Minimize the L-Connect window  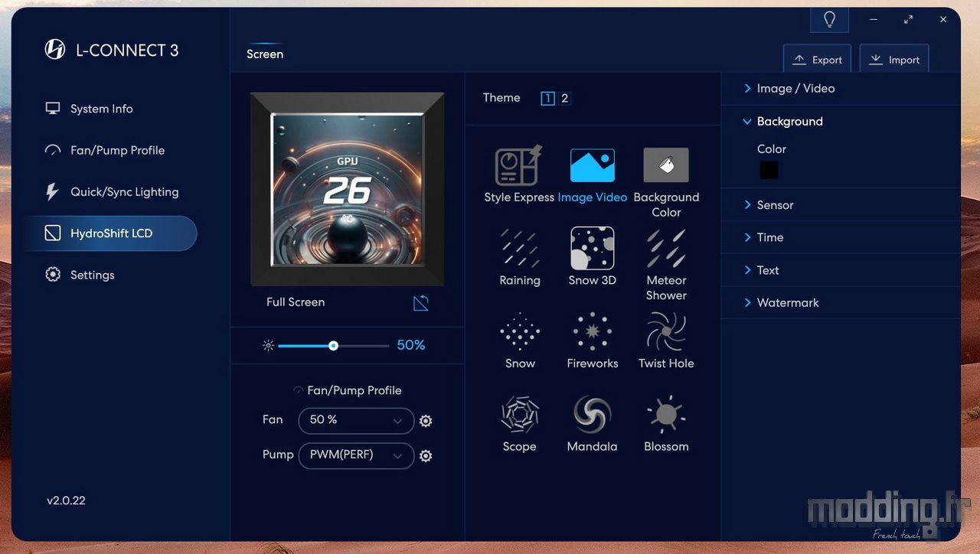coord(874,20)
